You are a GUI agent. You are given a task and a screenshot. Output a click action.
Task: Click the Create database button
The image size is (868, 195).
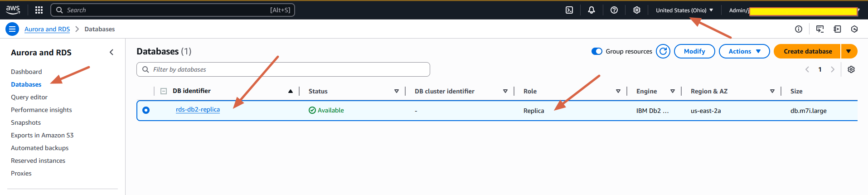807,51
